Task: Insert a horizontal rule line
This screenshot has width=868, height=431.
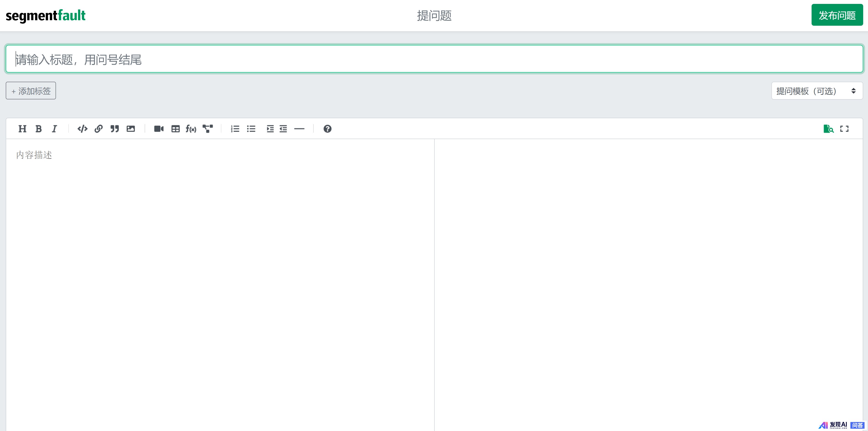Action: pyautogui.click(x=299, y=129)
